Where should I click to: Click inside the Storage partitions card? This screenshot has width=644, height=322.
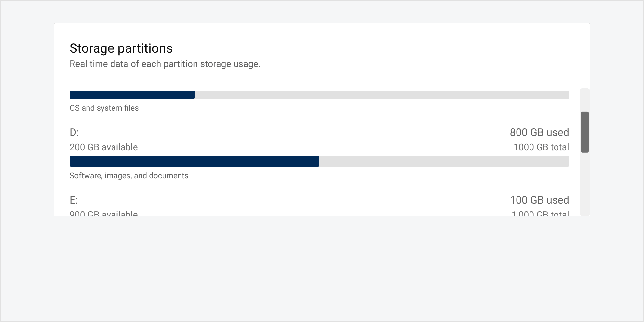pyautogui.click(x=322, y=75)
